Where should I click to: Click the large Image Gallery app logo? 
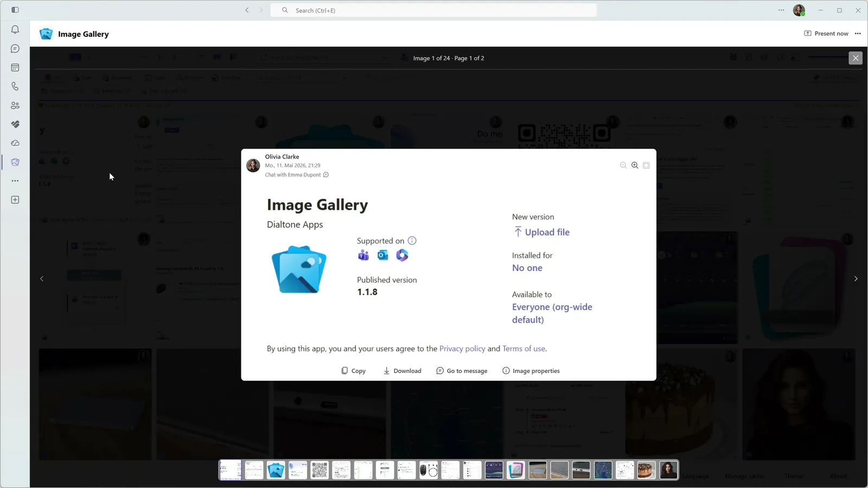tap(299, 269)
